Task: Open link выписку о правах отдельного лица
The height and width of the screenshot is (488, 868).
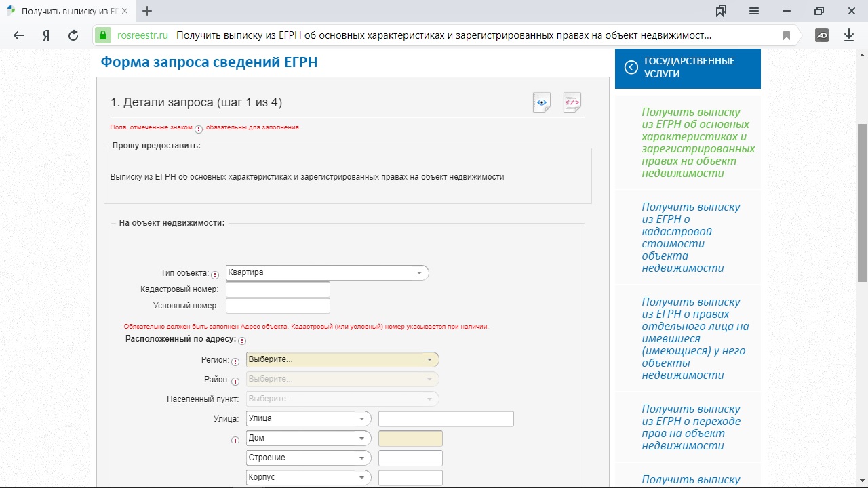Action: [695, 338]
